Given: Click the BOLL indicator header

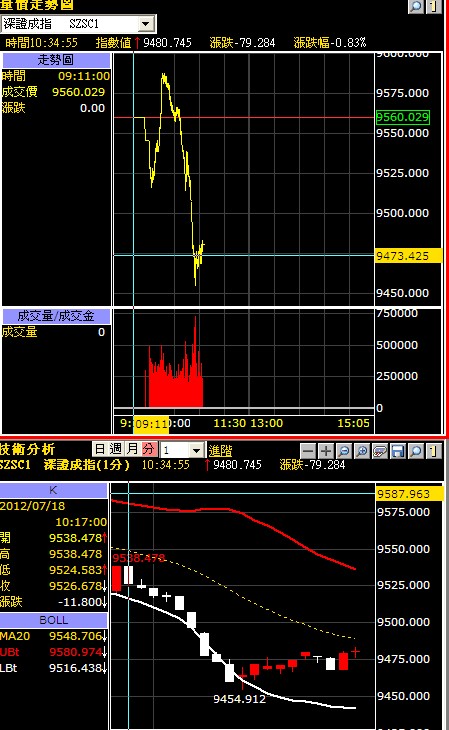Looking at the screenshot, I should 54,620.
